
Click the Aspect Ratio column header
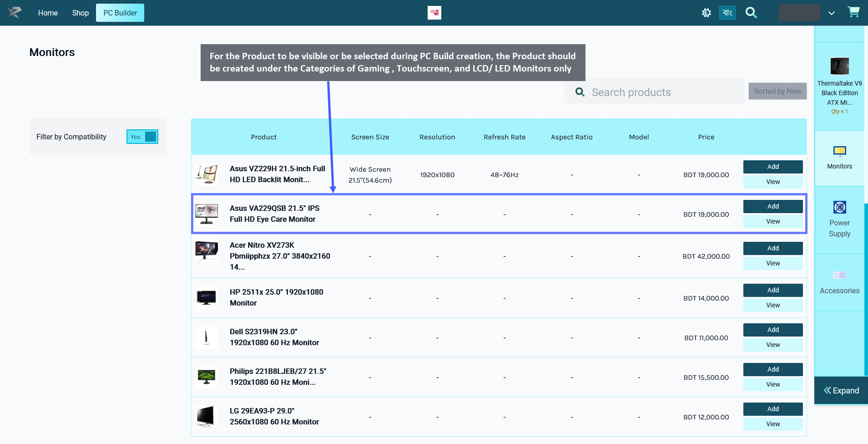pyautogui.click(x=572, y=137)
